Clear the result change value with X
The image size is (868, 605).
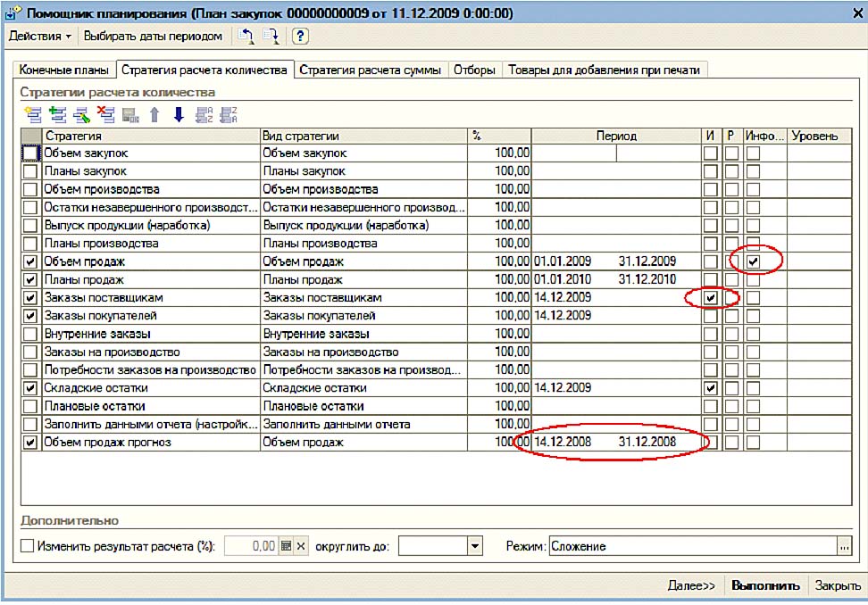[301, 546]
